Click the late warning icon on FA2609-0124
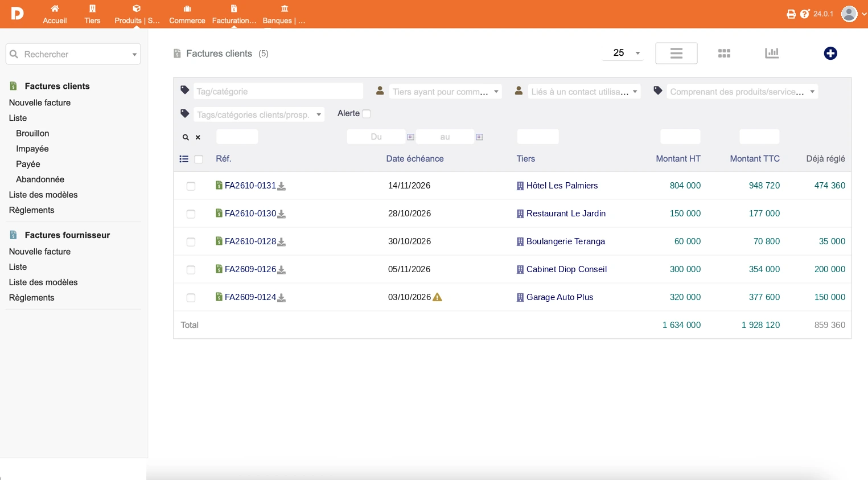This screenshot has width=868, height=480. (x=437, y=297)
